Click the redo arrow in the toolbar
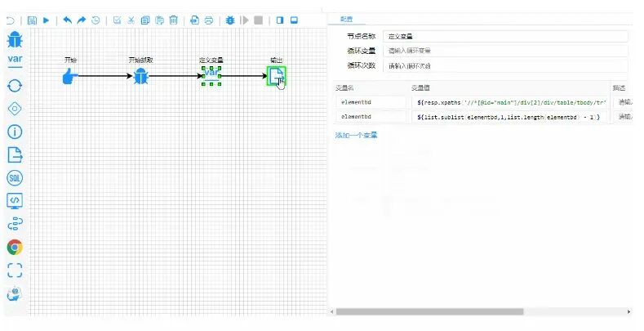Viewport: 644px width, 331px height. click(x=82, y=20)
